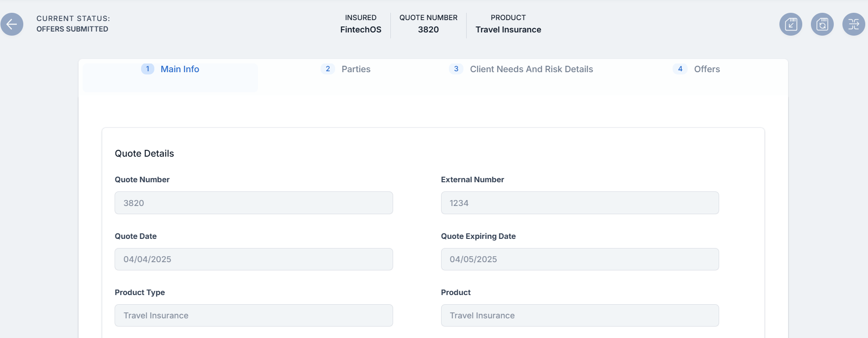The width and height of the screenshot is (868, 338).
Task: Select the Quote Expiring Date field
Action: (579, 259)
